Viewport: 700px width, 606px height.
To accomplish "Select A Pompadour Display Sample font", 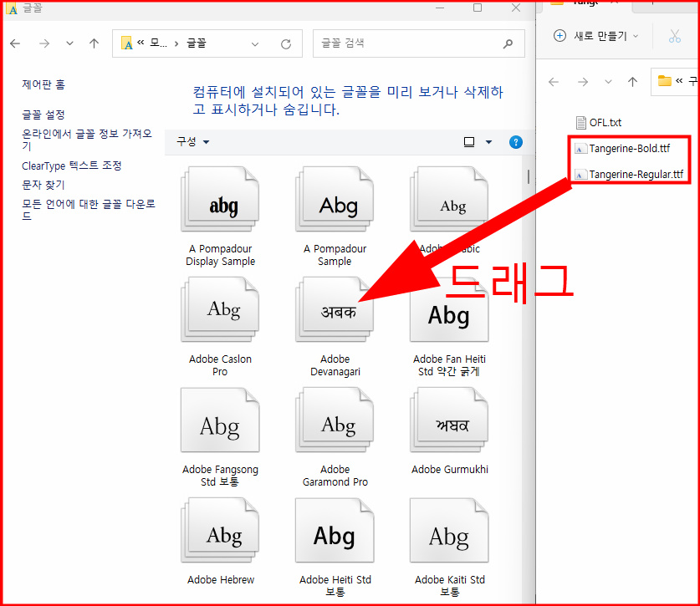I will (220, 216).
